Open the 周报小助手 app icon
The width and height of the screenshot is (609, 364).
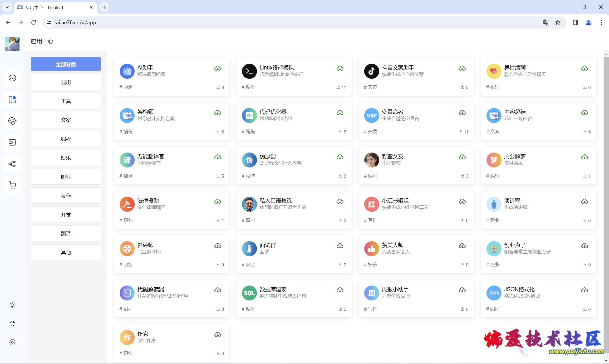coord(371,293)
